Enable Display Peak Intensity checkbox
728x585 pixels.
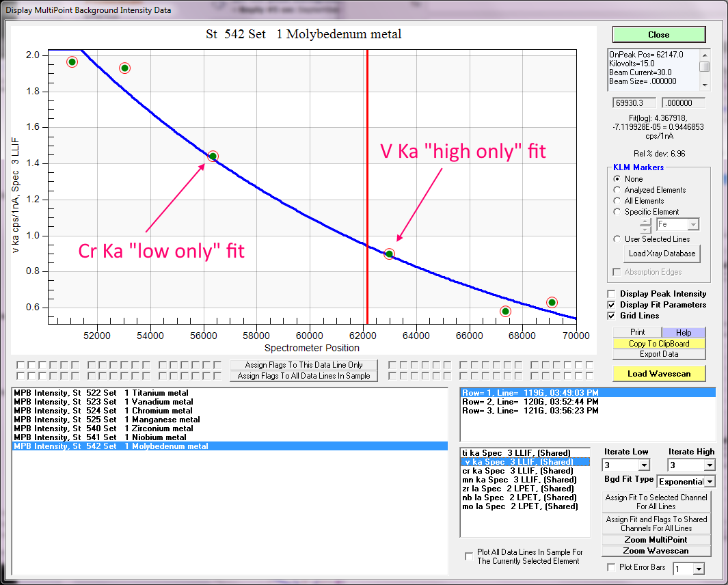click(612, 294)
